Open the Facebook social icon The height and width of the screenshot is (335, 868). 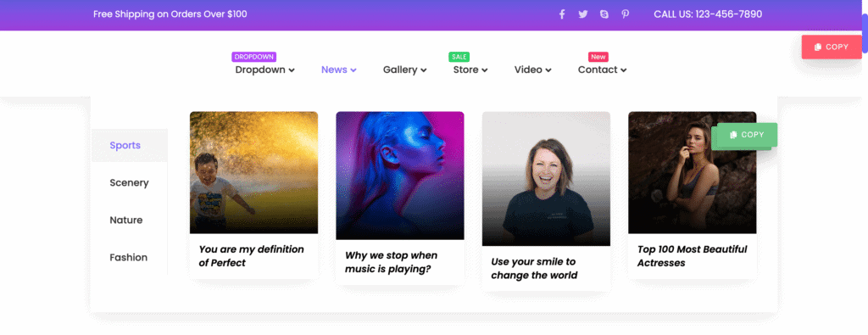click(562, 14)
